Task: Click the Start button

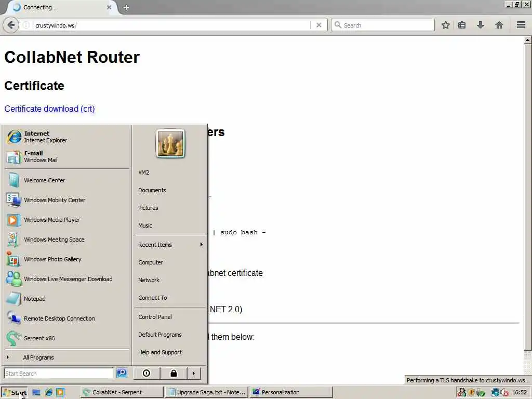Action: pos(14,392)
